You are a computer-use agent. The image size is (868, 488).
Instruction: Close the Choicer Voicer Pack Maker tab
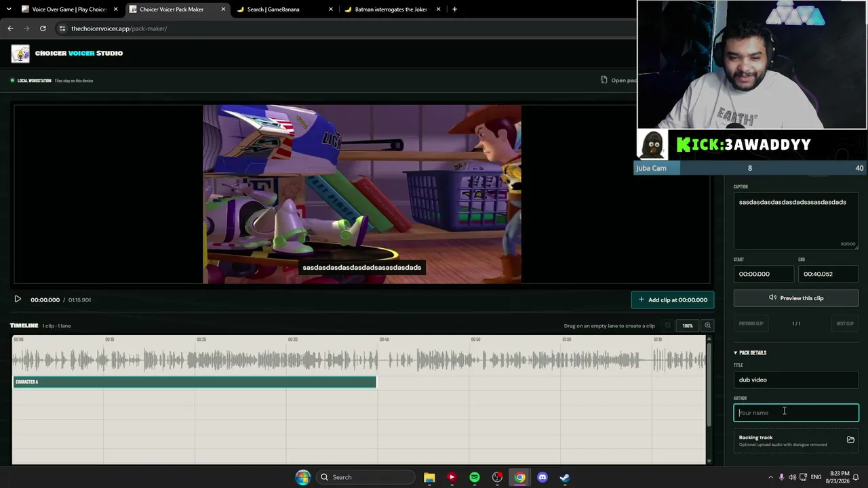(x=223, y=9)
